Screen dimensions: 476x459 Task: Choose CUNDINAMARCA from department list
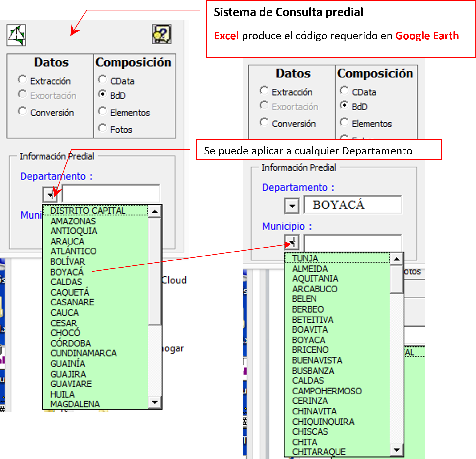pyautogui.click(x=96, y=353)
